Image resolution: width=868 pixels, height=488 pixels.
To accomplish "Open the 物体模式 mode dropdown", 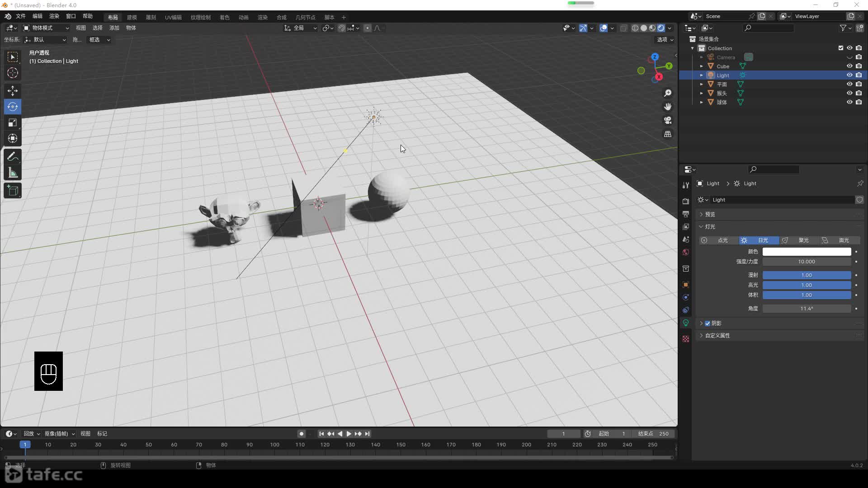I will click(x=46, y=28).
